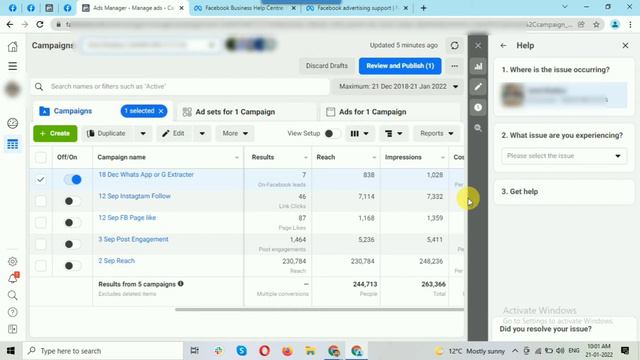Click the search names or filters field
Screen dimensions: 640x360
180,87
